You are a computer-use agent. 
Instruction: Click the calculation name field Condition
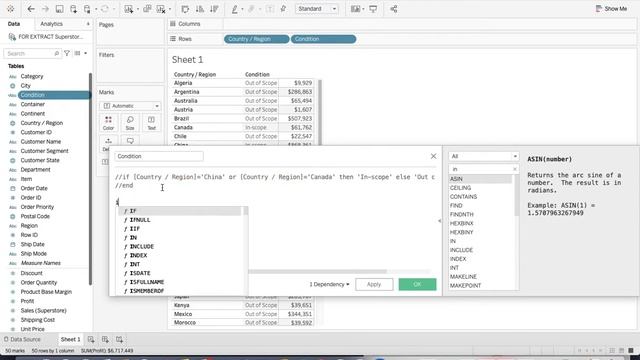click(159, 156)
